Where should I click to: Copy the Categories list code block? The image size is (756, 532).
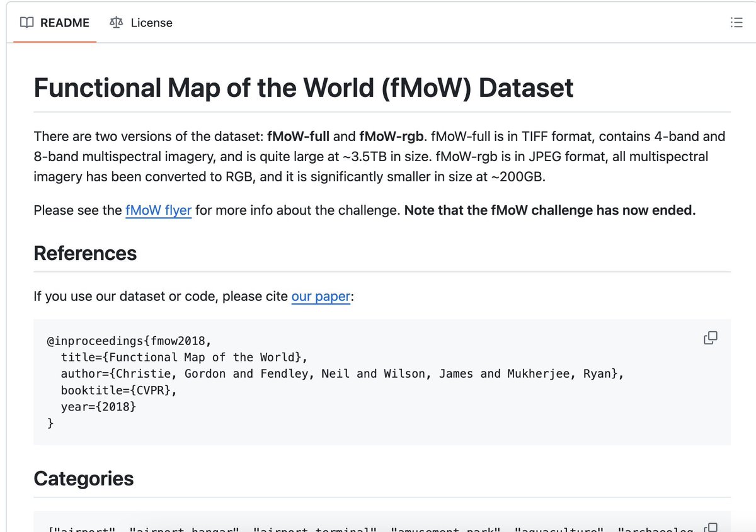(x=710, y=528)
